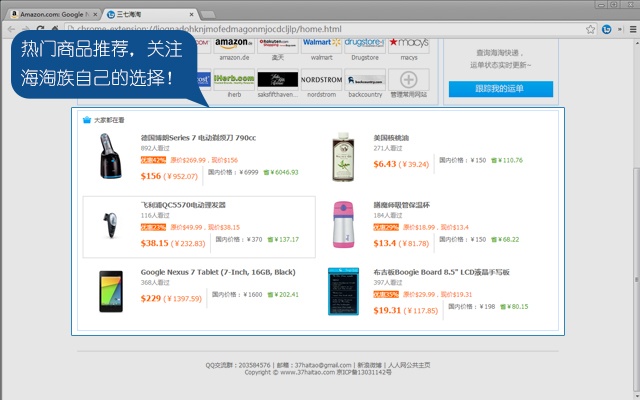Click the 大家都在看 basket icon
Image resolution: width=640 pixels, height=400 pixels.
87,120
